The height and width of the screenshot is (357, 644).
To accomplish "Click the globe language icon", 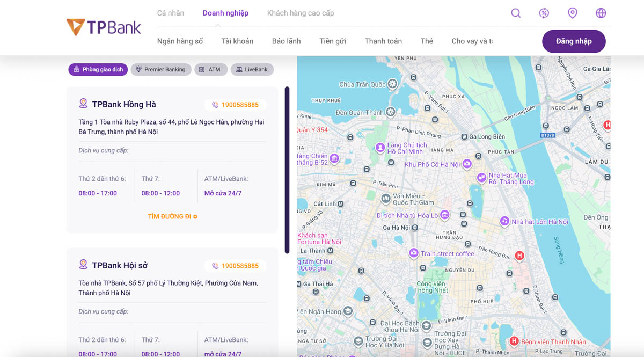I will pyautogui.click(x=601, y=13).
